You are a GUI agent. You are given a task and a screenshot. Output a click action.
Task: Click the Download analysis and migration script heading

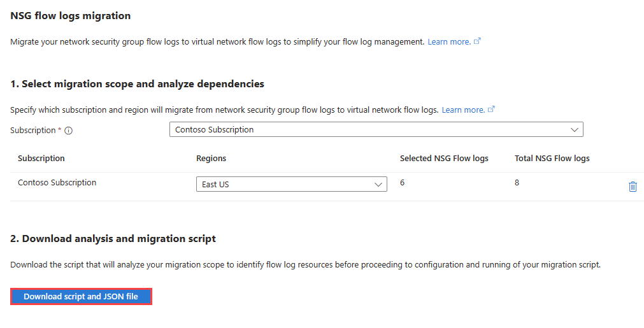point(113,238)
